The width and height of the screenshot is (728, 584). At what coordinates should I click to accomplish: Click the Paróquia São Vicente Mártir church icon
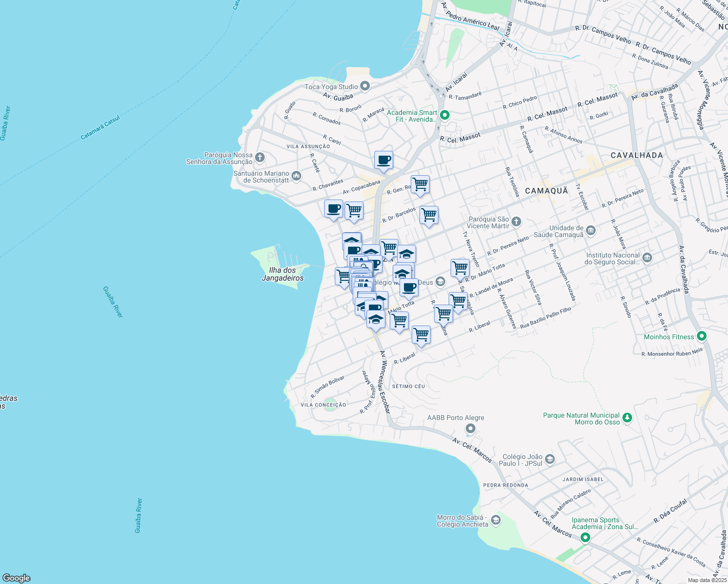(x=516, y=222)
